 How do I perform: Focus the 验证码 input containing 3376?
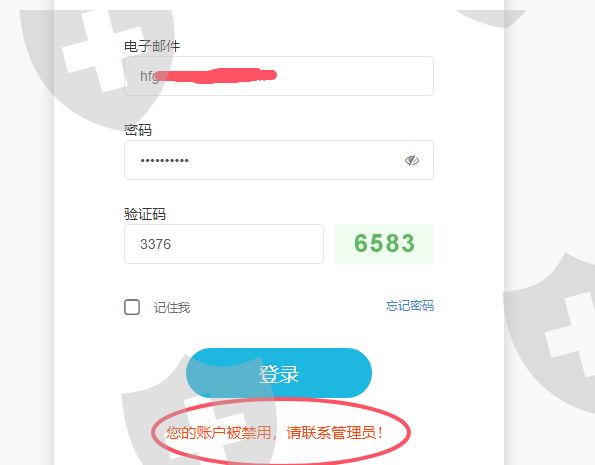click(224, 244)
